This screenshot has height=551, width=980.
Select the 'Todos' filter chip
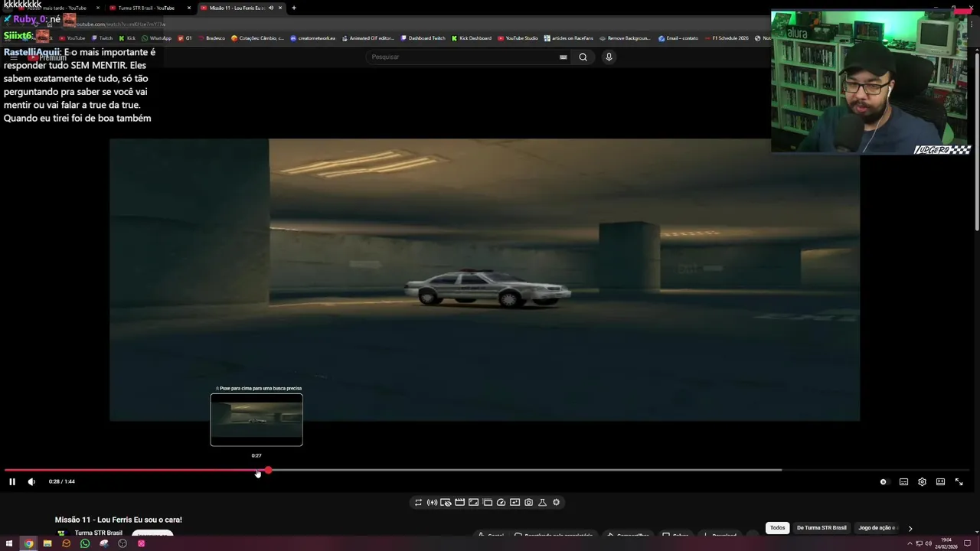tap(777, 527)
